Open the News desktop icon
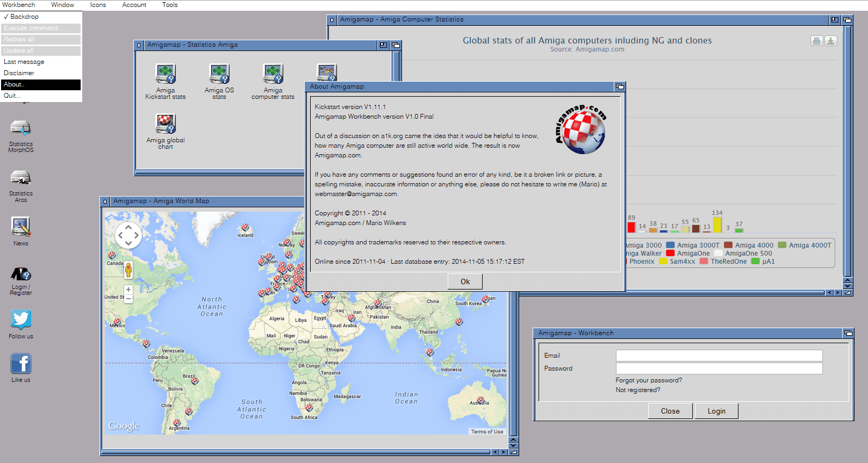This screenshot has width=868, height=463. tap(20, 227)
